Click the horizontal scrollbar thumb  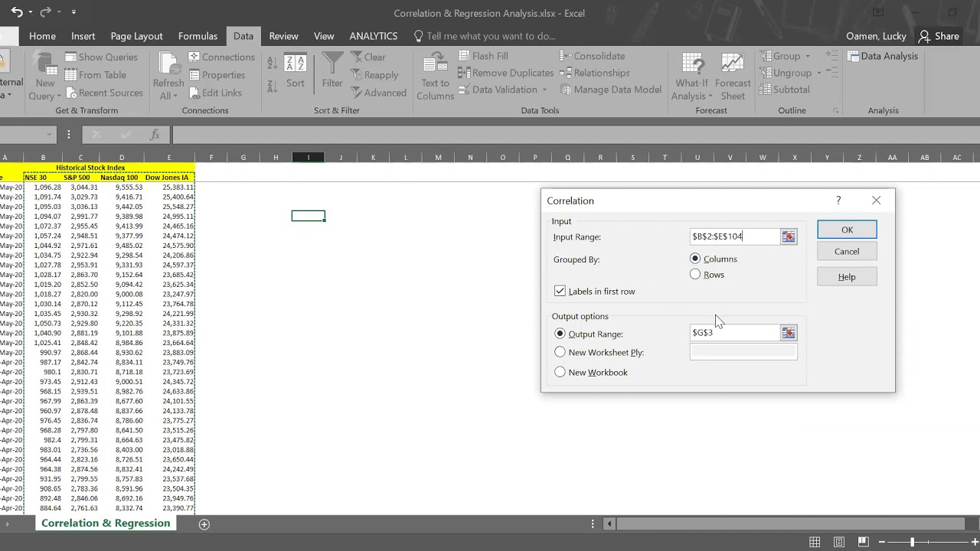pyautogui.click(x=792, y=524)
